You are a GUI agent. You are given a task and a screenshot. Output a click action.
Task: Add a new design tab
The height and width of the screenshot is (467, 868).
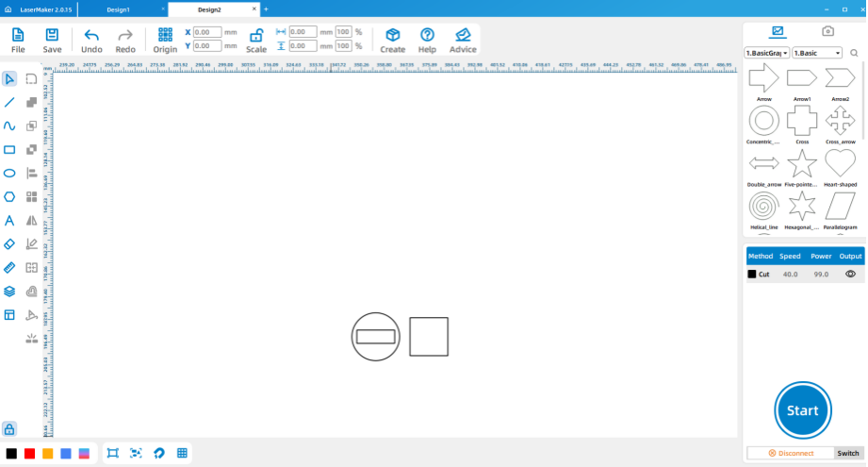click(267, 8)
